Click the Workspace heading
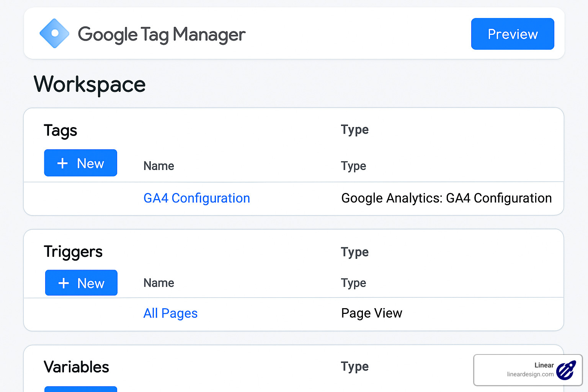This screenshot has height=392, width=588. tap(89, 85)
